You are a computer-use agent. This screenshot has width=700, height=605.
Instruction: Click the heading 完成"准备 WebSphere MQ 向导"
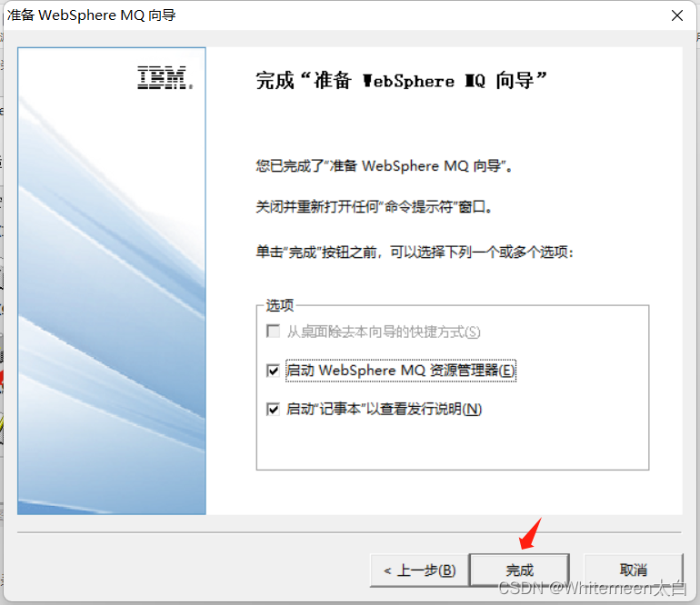tap(401, 81)
